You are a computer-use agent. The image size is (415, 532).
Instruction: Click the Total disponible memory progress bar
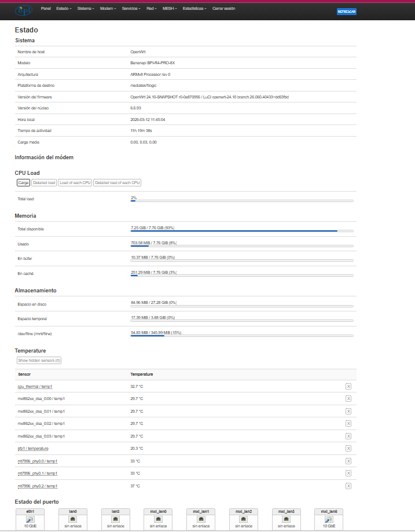tap(242, 231)
